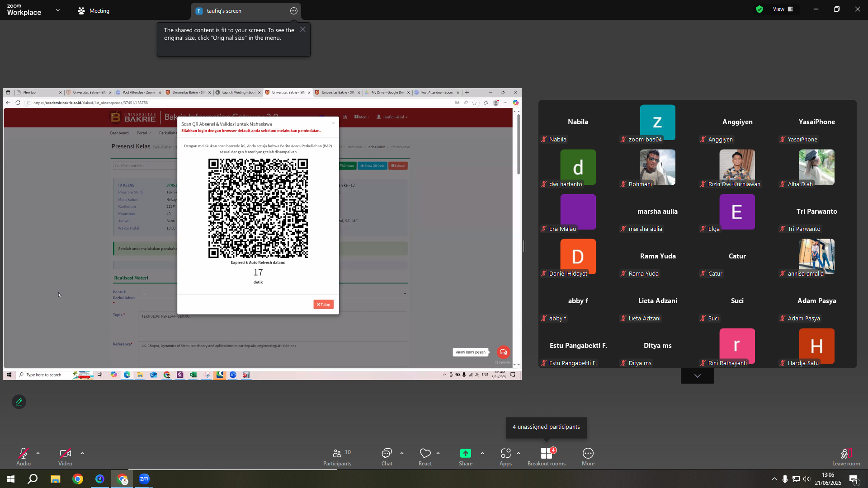The width and height of the screenshot is (868, 488).
Task: Open the React emoji picker
Action: [425, 457]
